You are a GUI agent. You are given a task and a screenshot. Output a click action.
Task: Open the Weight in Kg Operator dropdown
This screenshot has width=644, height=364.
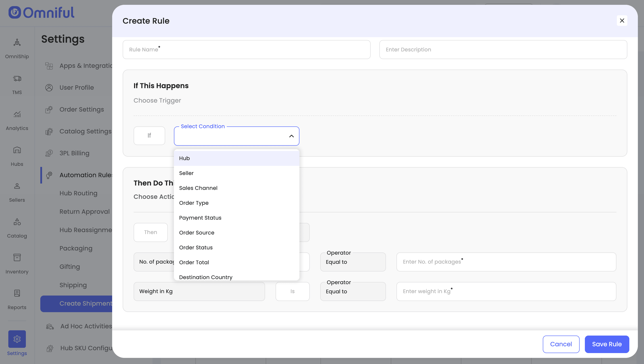coord(353,292)
